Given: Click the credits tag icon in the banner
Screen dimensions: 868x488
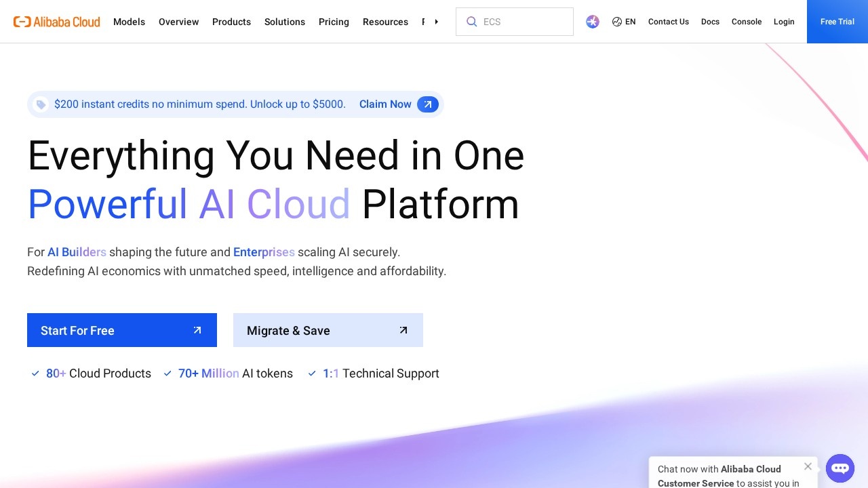Looking at the screenshot, I should pos(41,104).
